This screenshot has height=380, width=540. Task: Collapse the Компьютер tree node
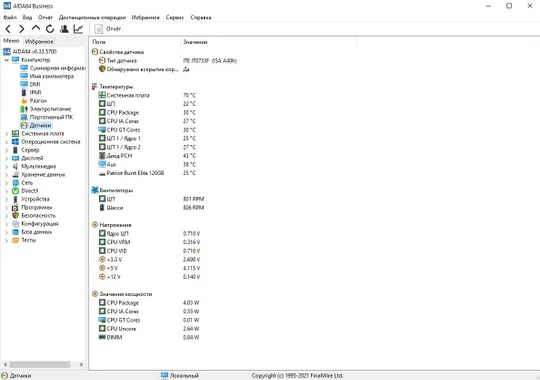tap(7, 60)
